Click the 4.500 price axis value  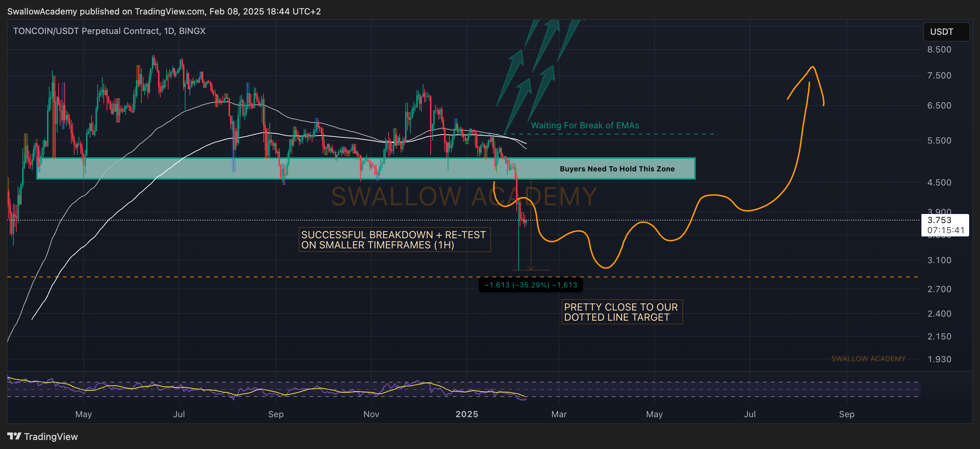click(939, 183)
